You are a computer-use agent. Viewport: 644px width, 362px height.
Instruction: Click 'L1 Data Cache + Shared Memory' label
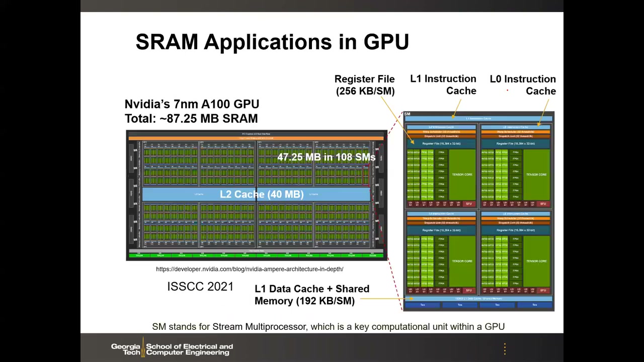tap(312, 295)
